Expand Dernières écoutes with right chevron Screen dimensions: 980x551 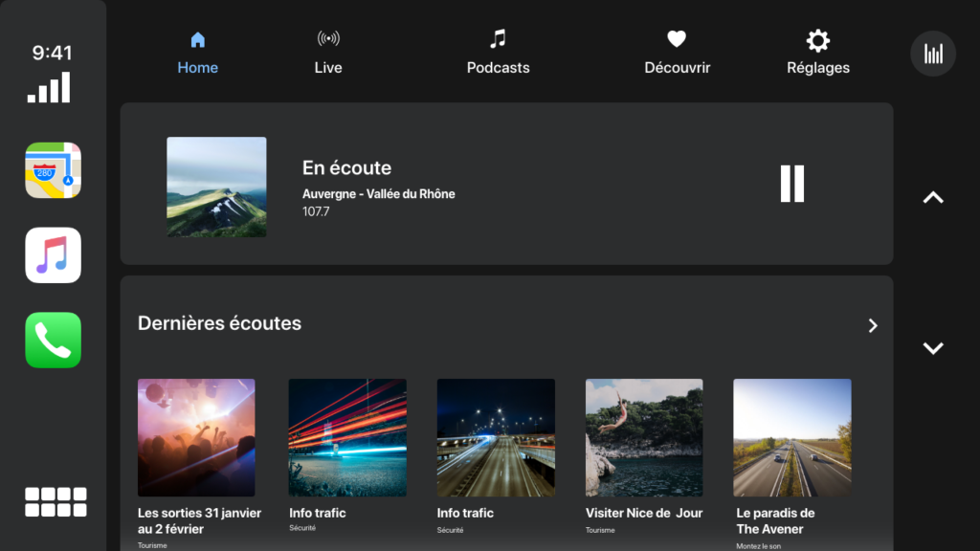[872, 325]
